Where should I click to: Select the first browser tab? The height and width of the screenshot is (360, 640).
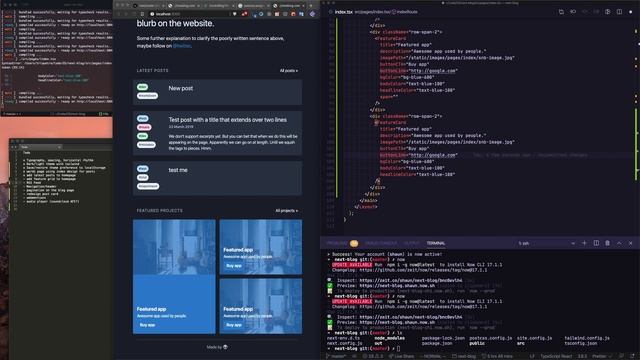(149, 6)
